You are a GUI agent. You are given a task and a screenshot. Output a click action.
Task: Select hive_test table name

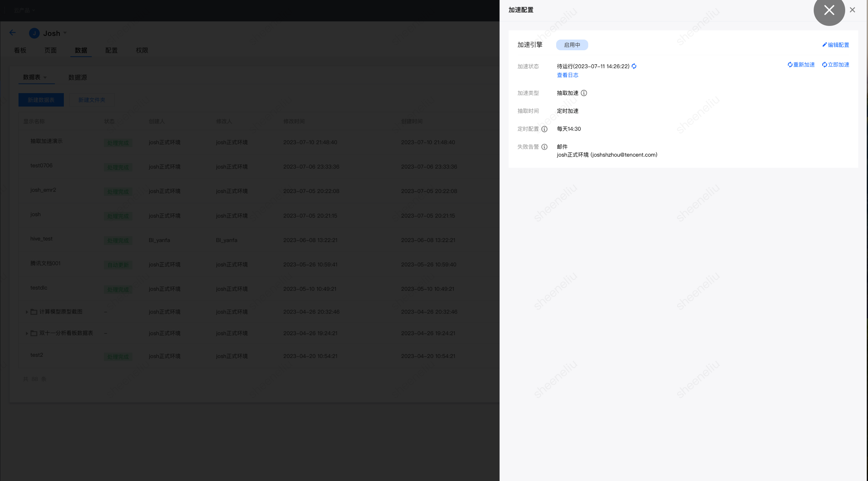[x=41, y=238]
